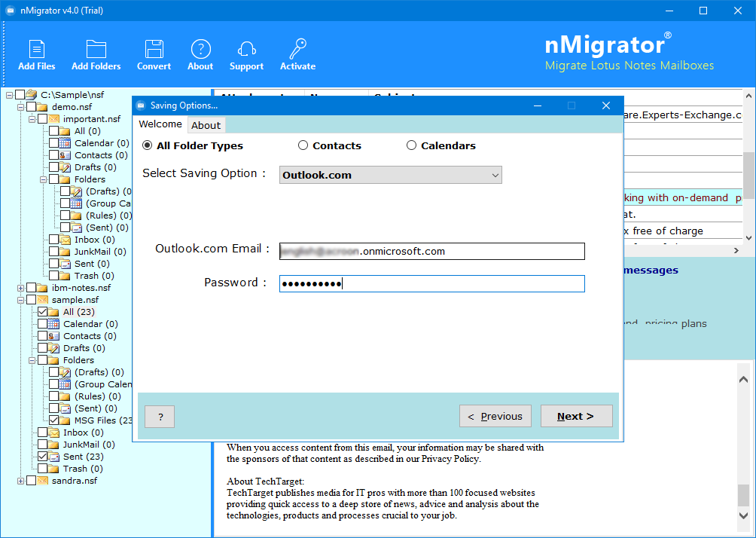Check the demo.nsf checkbox

pos(31,107)
